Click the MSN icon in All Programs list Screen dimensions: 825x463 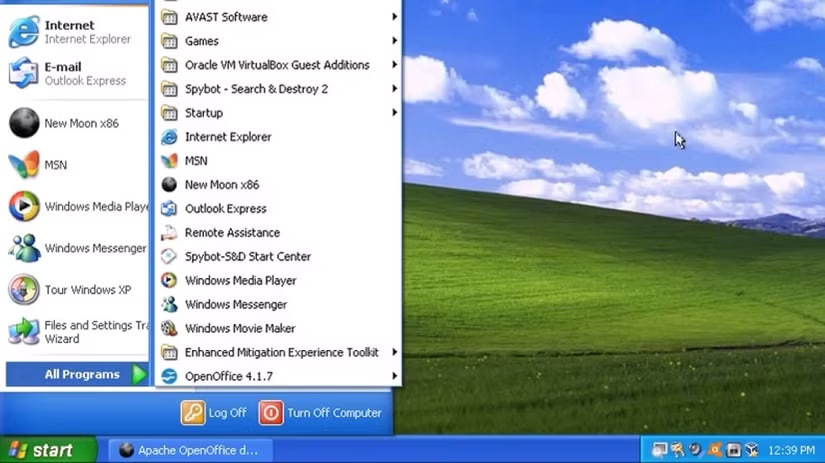[x=169, y=160]
